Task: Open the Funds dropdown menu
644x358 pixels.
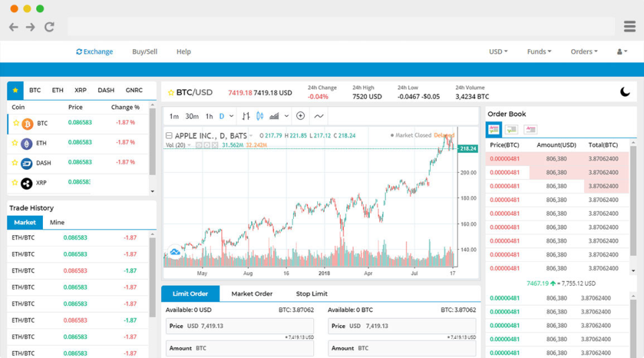Action: tap(539, 51)
